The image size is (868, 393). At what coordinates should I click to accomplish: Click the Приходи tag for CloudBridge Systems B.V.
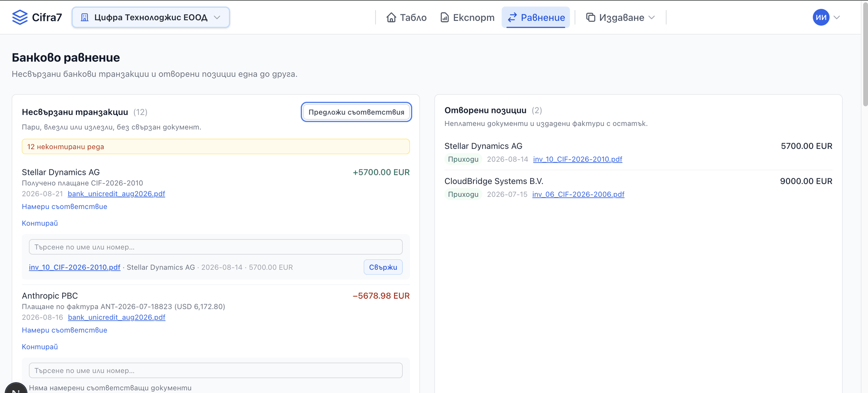coord(463,195)
